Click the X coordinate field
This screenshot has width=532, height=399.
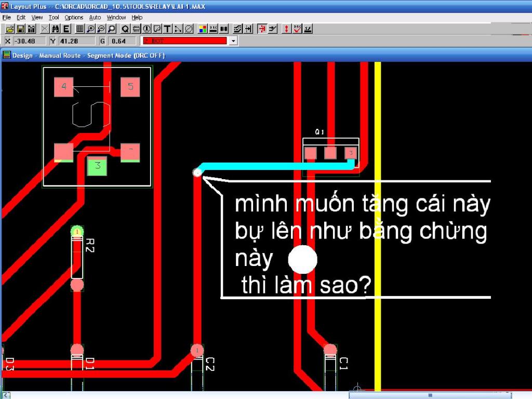pos(30,41)
